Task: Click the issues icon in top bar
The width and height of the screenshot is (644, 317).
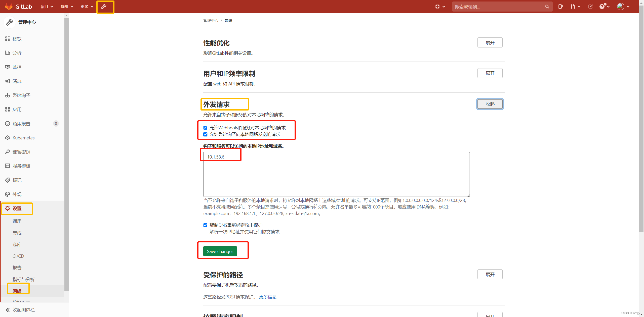Action: tap(560, 7)
